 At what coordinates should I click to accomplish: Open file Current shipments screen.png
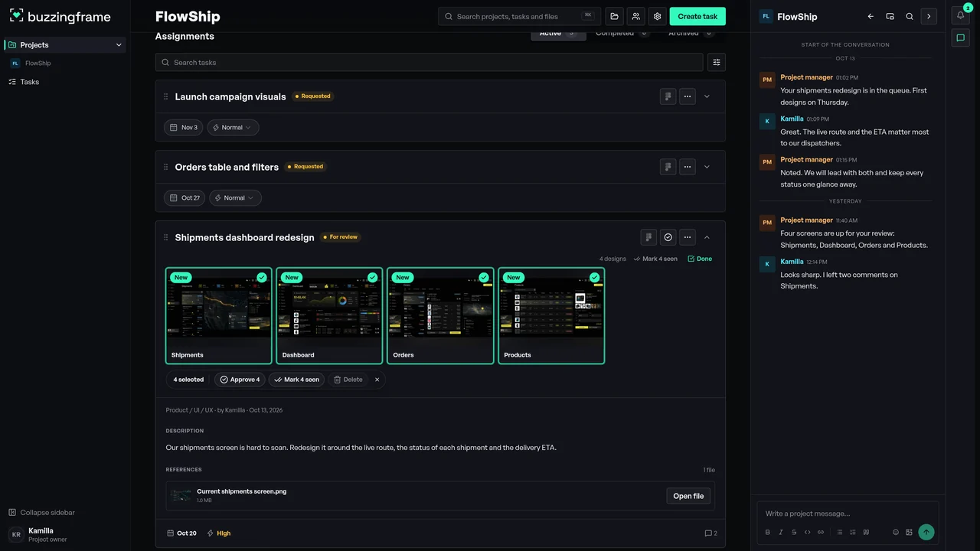click(x=688, y=496)
